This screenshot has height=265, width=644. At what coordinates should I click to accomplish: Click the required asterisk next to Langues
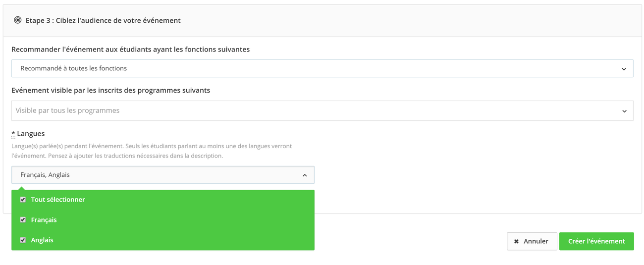pos(13,134)
